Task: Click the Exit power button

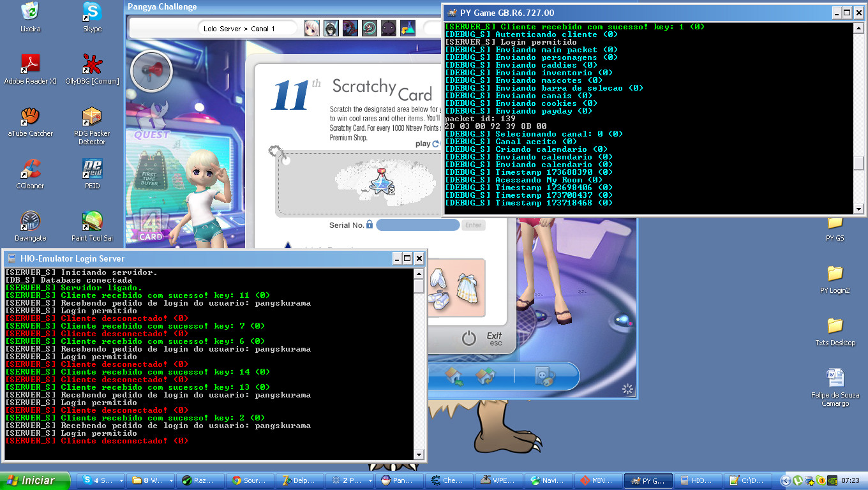Action: point(469,338)
